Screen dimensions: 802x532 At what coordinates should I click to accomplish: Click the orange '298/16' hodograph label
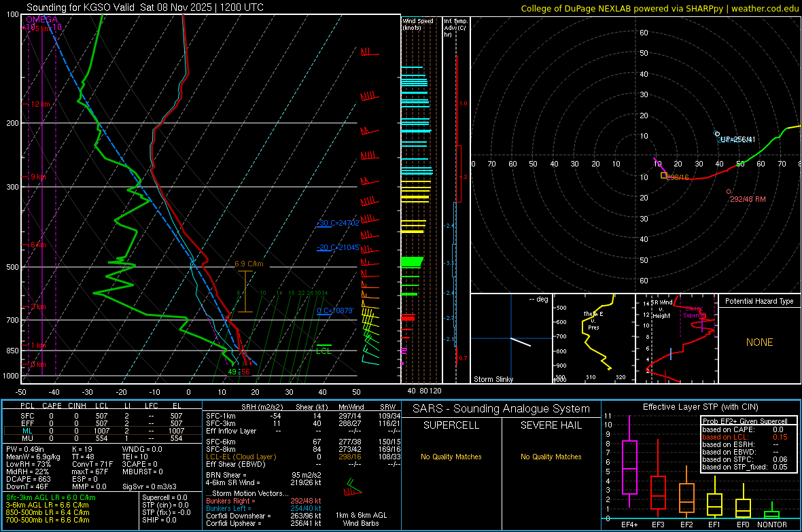[678, 177]
